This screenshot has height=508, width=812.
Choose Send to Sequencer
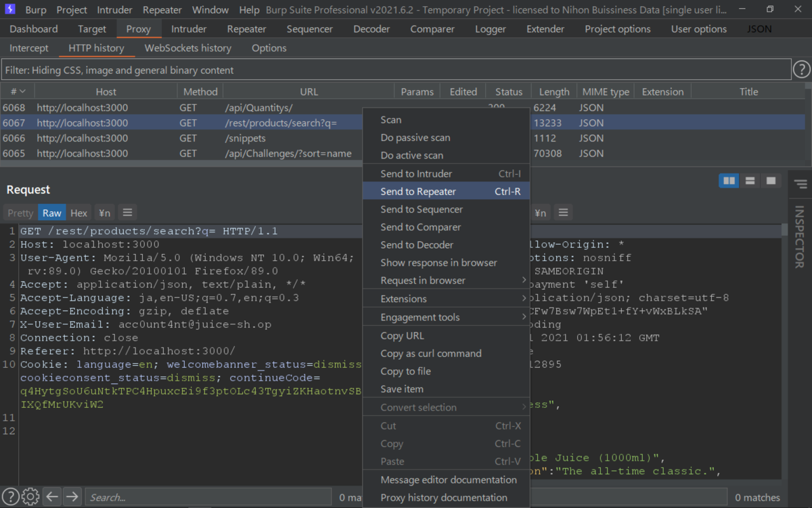tap(446, 209)
